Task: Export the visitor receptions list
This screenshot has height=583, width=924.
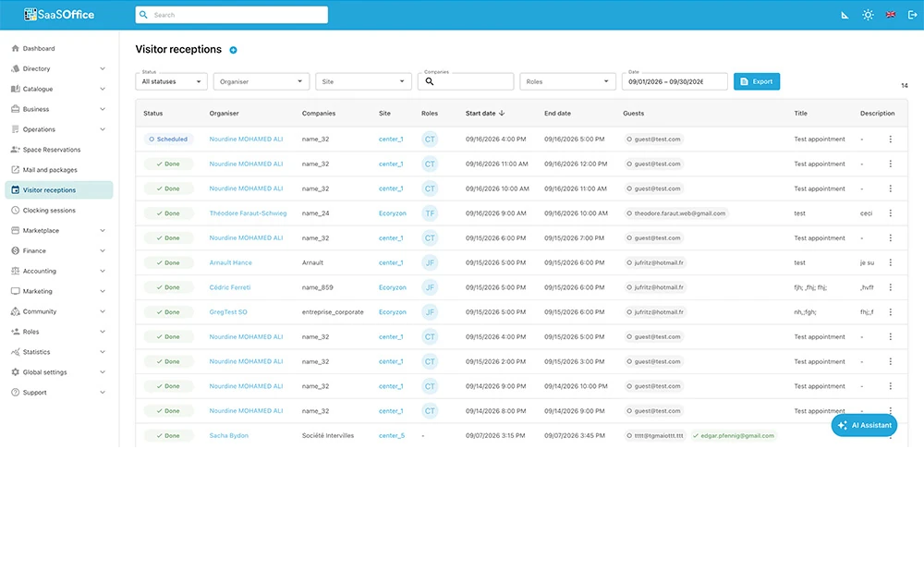Action: (x=757, y=81)
